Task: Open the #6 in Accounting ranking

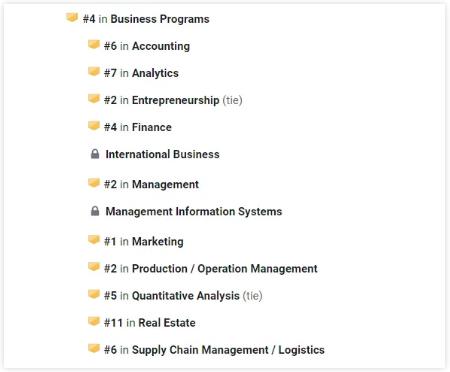Action: [147, 46]
